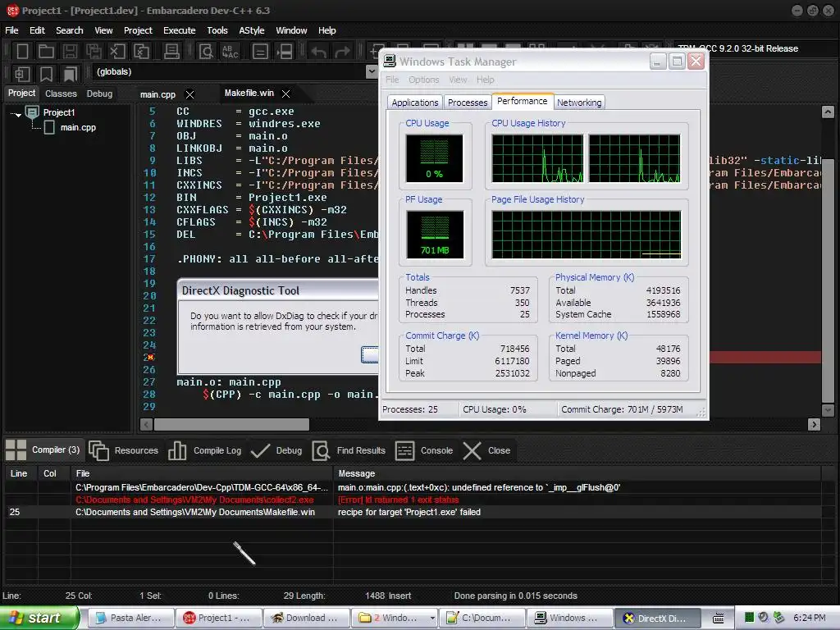Screen dimensions: 840x630
Task: Click the Compiler panel grid icon
Action: [x=16, y=450]
